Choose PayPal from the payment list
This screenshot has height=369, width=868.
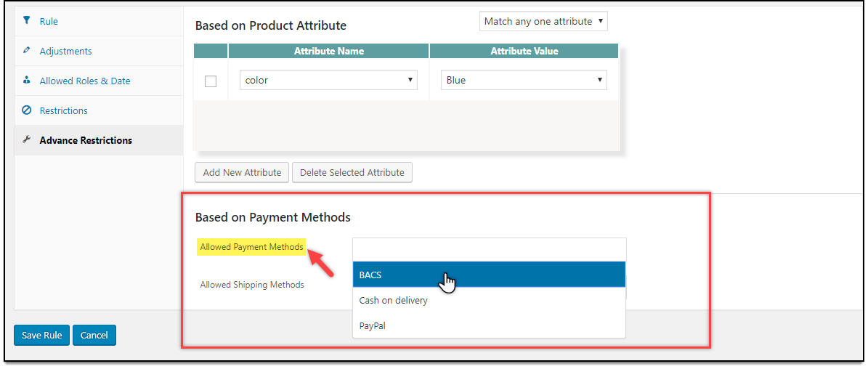click(490, 326)
